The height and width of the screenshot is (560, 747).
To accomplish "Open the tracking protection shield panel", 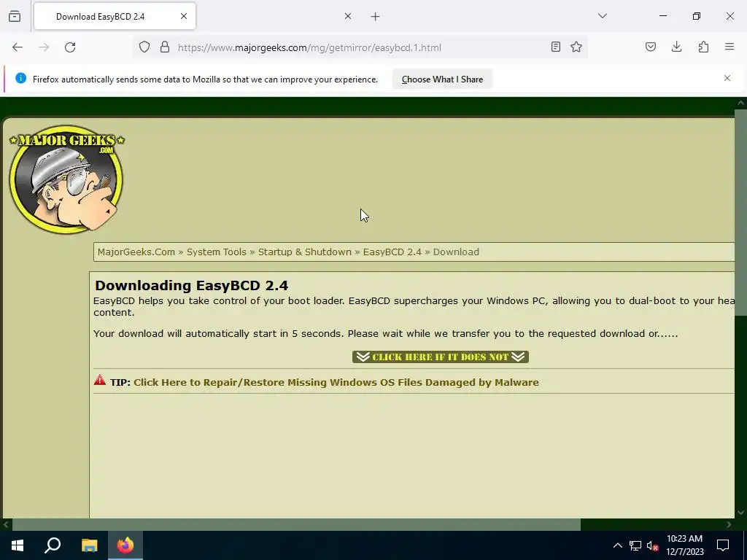I will (x=144, y=47).
